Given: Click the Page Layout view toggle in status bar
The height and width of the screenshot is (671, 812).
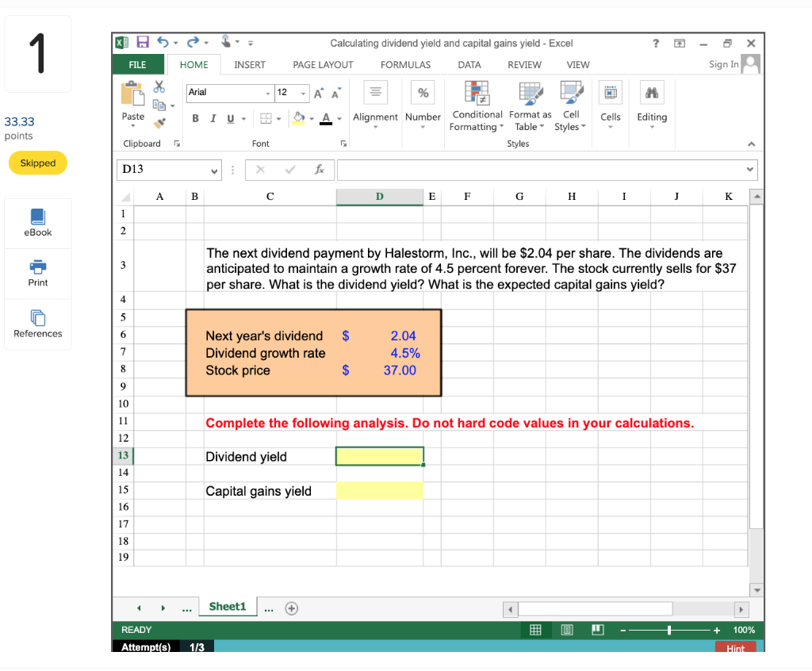Looking at the screenshot, I should tap(566, 629).
